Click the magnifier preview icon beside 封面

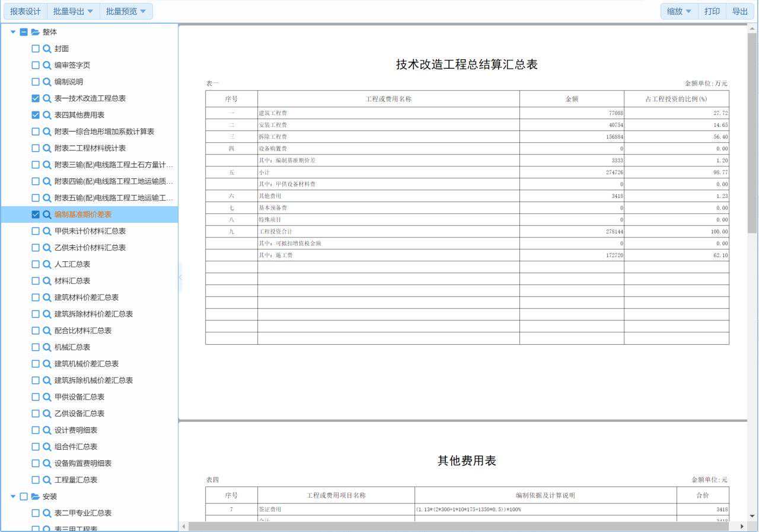47,49
